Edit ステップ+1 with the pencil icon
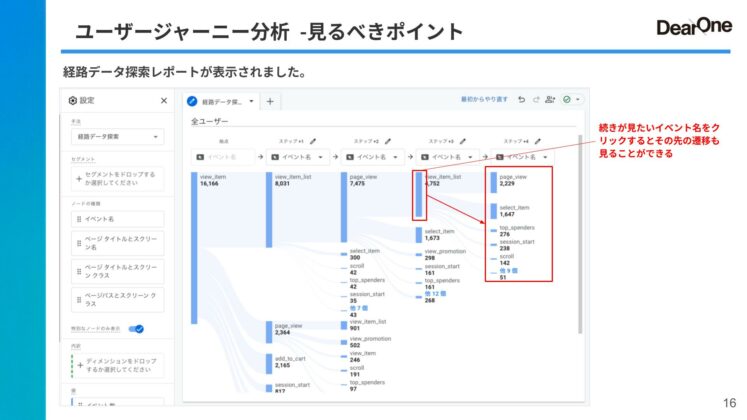The height and width of the screenshot is (420, 747). (313, 141)
